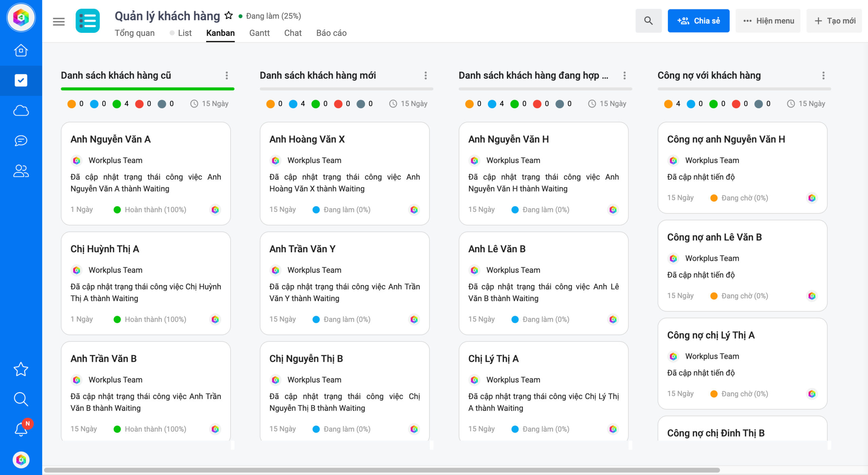Toggle the hamburger menu icon
Image resolution: width=868 pixels, height=475 pixels.
59,22
